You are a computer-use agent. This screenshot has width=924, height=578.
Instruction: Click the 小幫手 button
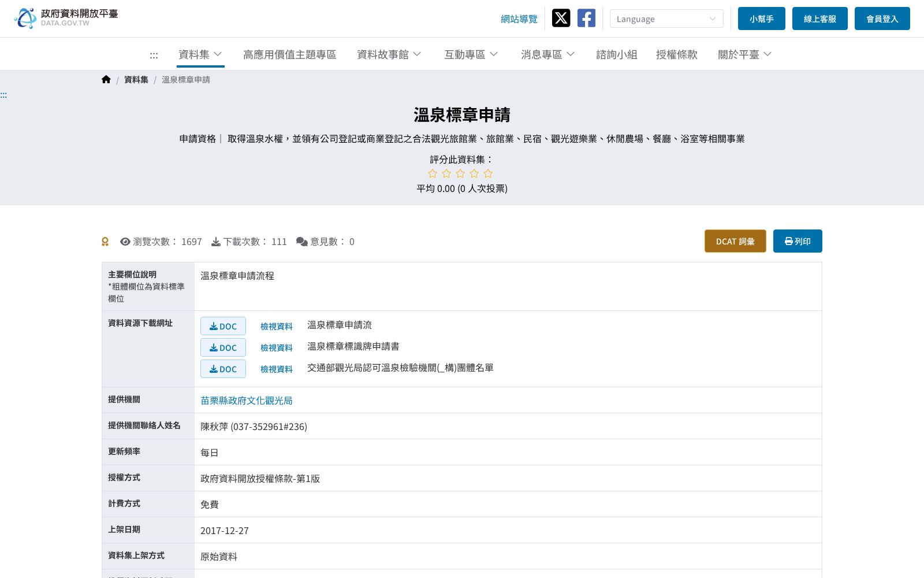click(x=762, y=18)
